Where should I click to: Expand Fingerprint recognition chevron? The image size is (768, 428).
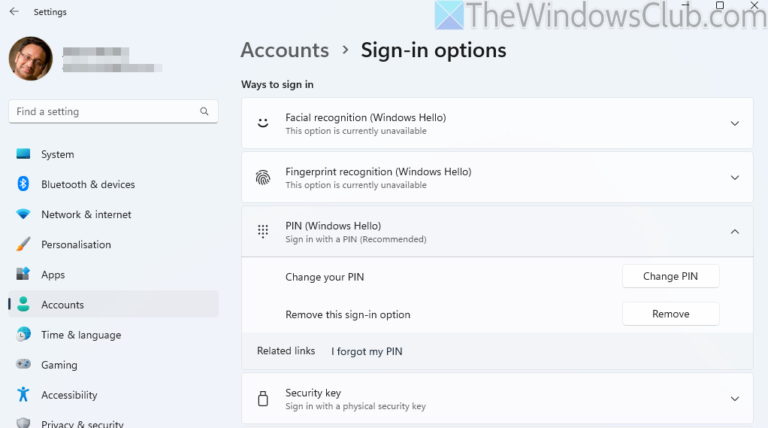[734, 178]
